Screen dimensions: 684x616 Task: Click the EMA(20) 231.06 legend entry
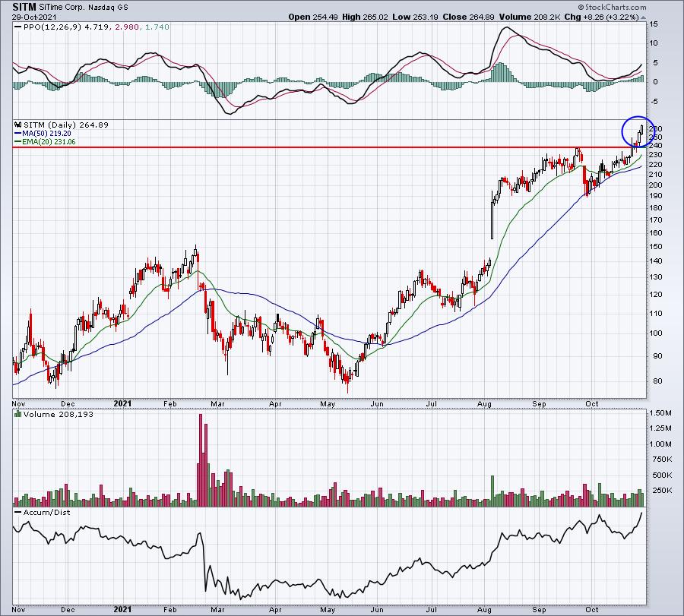tap(49, 142)
